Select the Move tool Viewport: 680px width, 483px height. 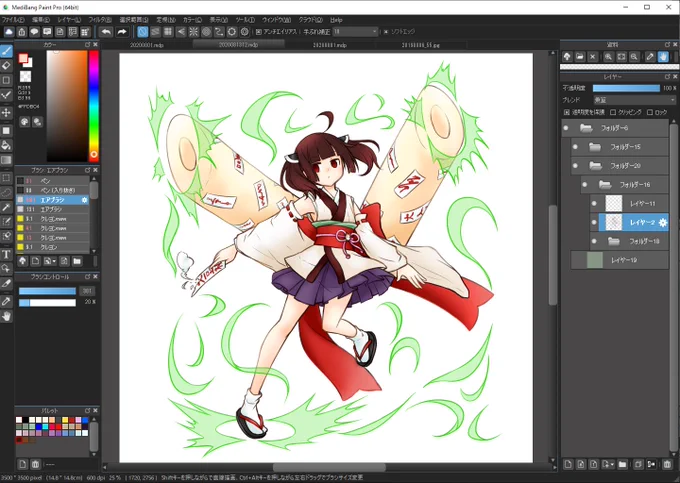coord(6,113)
